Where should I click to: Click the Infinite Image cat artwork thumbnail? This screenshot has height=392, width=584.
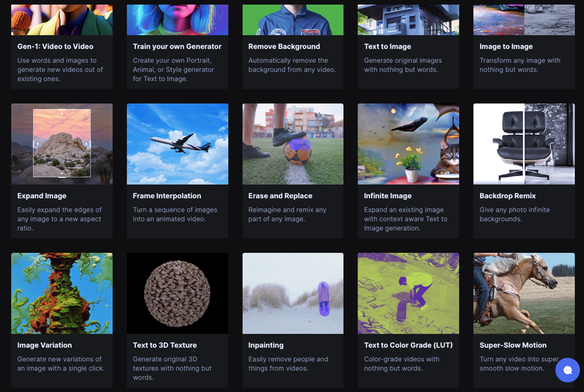point(408,144)
